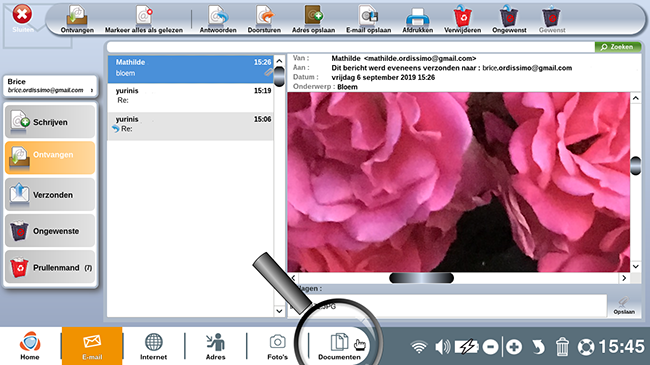650x365 pixels.
Task: Close the mail app with Sluiten
Action: [x=22, y=18]
